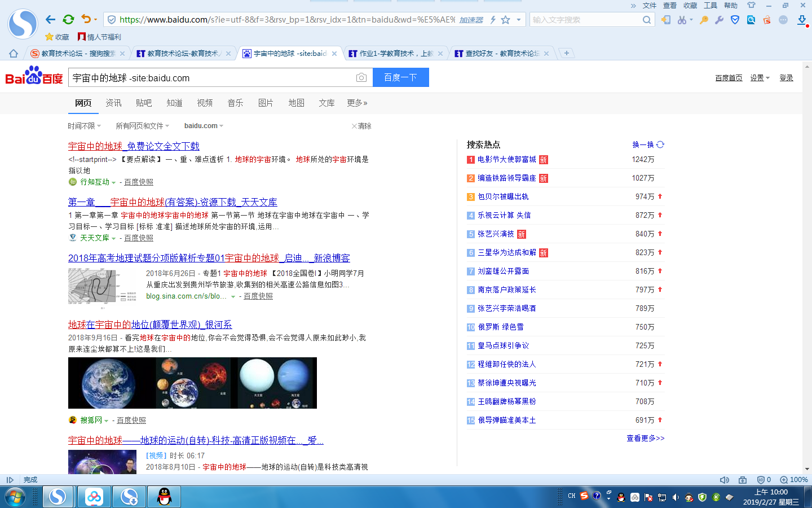
Task: Open 地球在宇宙中的地位 result link
Action: [x=150, y=325]
